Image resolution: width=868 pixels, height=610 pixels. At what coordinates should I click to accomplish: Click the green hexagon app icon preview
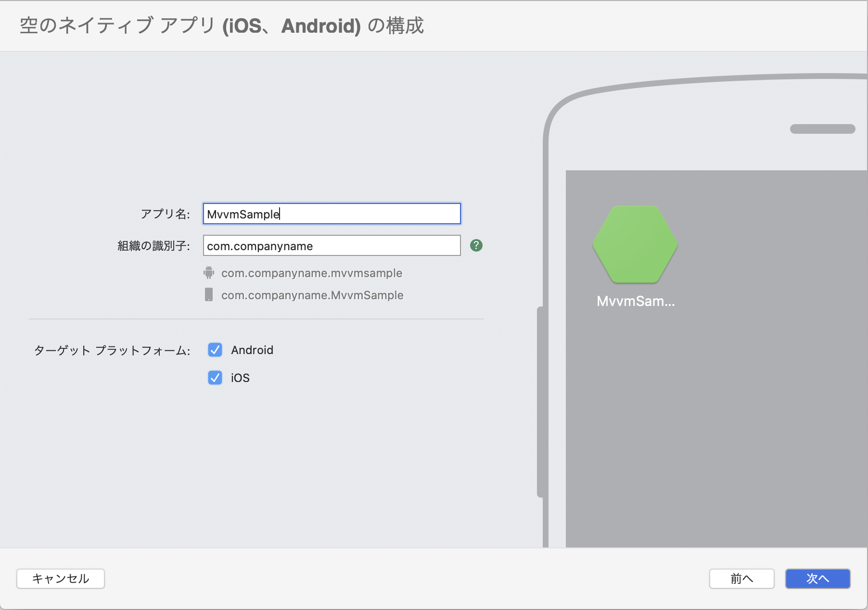tap(634, 244)
